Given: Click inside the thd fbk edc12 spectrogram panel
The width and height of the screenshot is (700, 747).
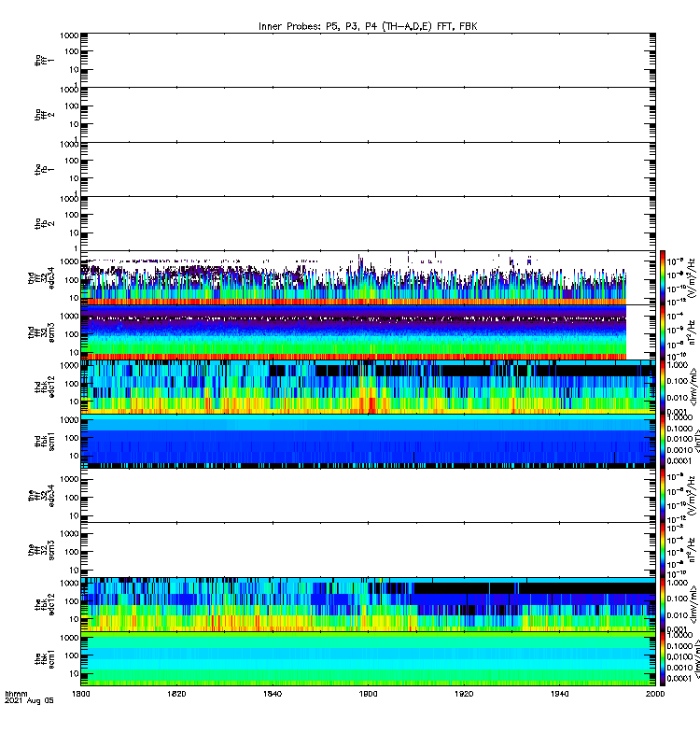Looking at the screenshot, I should (368, 387).
